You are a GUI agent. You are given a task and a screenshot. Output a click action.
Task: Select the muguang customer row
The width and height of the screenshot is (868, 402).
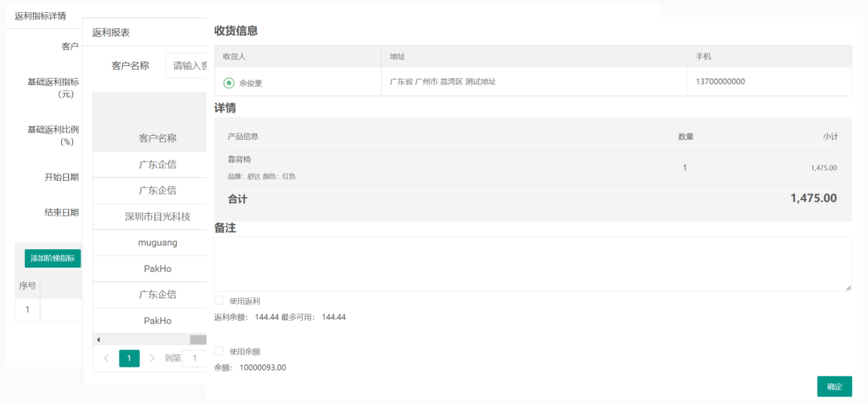click(158, 243)
